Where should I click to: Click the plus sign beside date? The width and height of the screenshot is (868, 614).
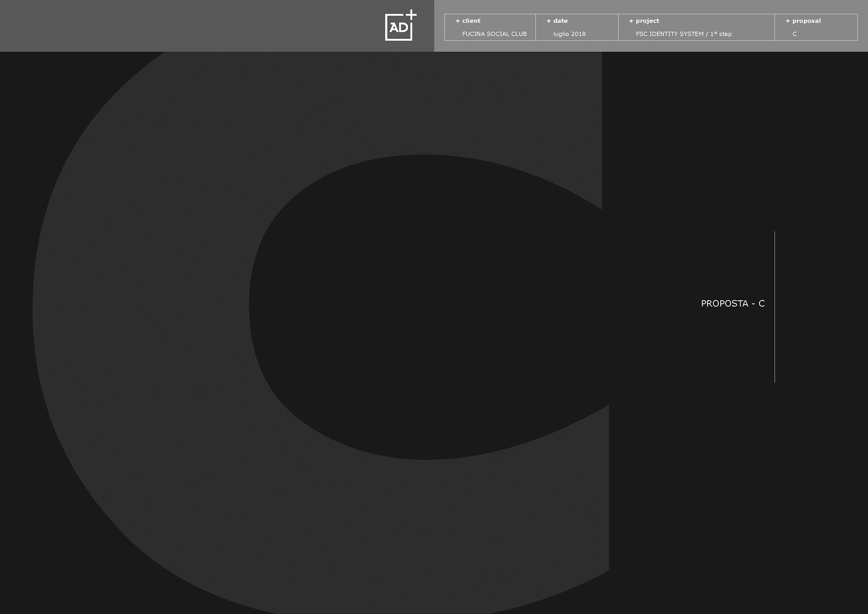point(548,21)
